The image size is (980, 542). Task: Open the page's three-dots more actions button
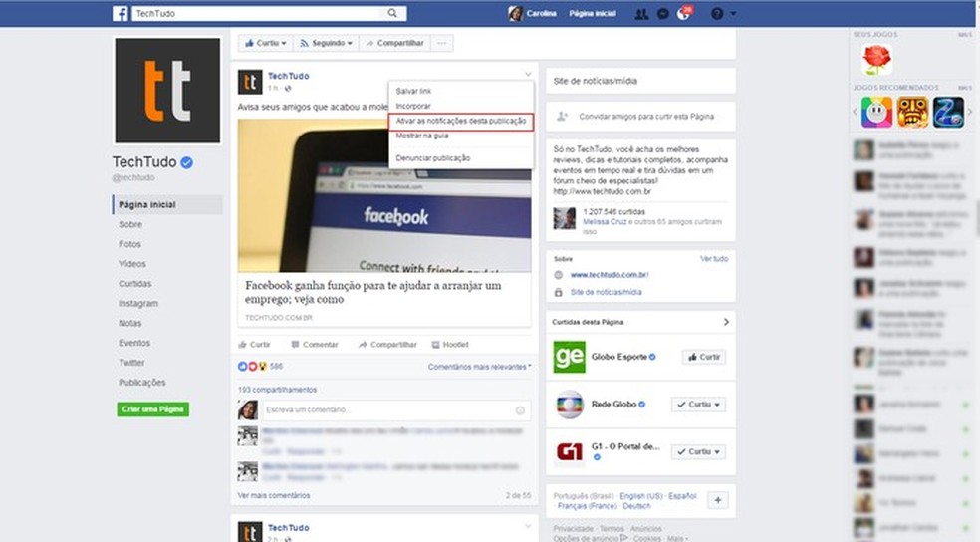pyautogui.click(x=442, y=43)
